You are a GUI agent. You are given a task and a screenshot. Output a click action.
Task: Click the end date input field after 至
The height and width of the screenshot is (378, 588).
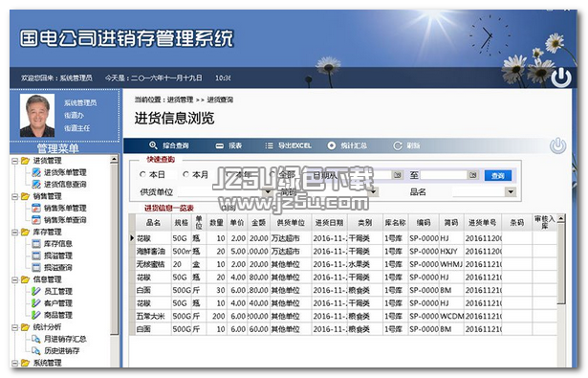click(445, 175)
